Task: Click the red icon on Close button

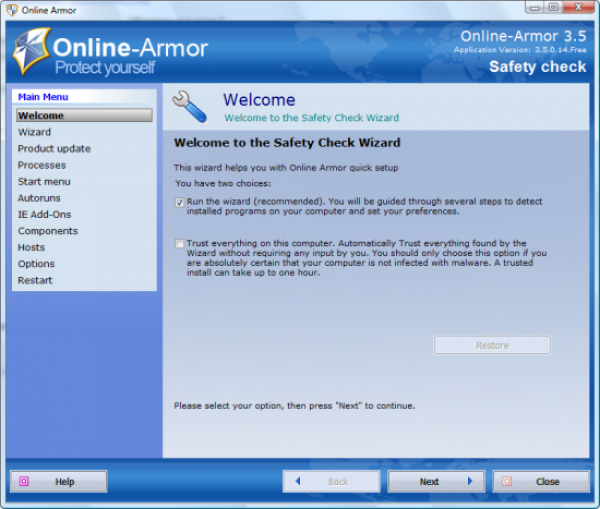Action: point(507,481)
